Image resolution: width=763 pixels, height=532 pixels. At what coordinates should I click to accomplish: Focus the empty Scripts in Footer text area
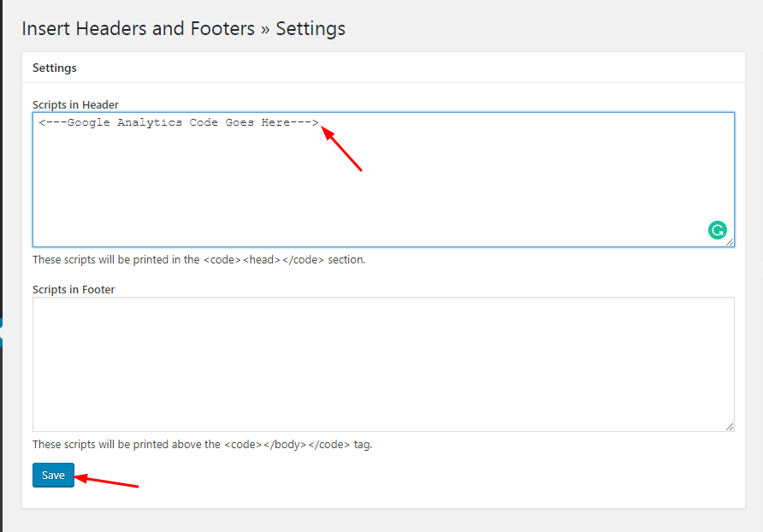383,364
